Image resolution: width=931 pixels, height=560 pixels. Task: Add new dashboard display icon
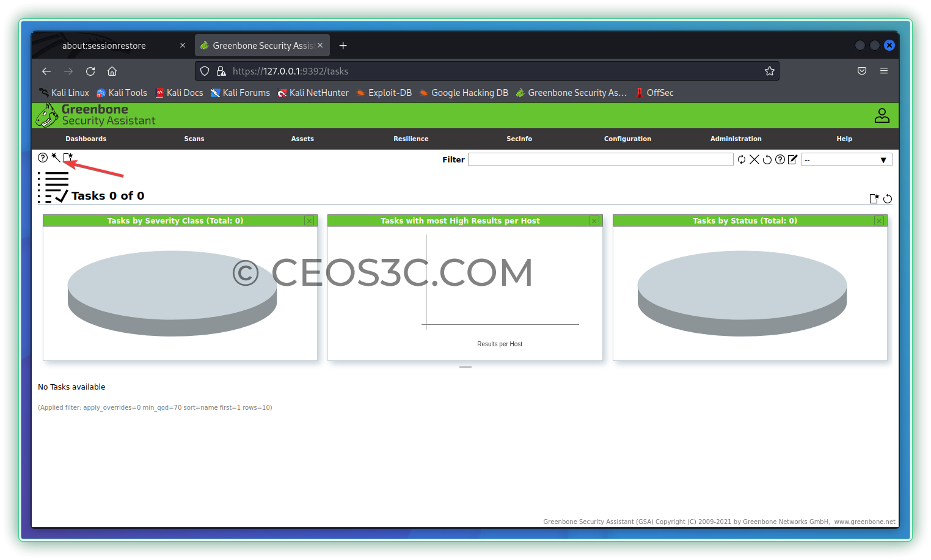(x=874, y=198)
